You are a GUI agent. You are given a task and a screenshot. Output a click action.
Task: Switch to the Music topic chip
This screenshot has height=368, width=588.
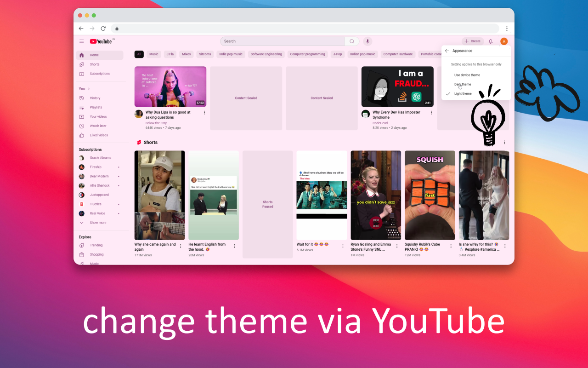(153, 54)
